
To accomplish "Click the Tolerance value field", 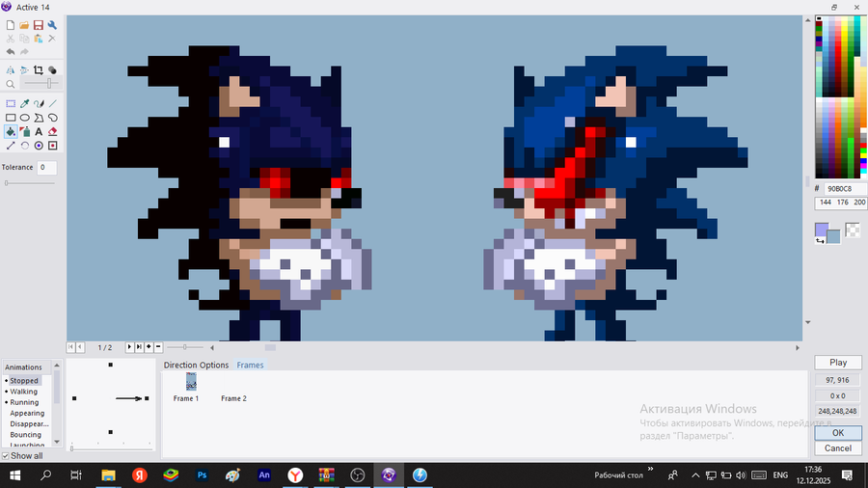I will (x=46, y=167).
